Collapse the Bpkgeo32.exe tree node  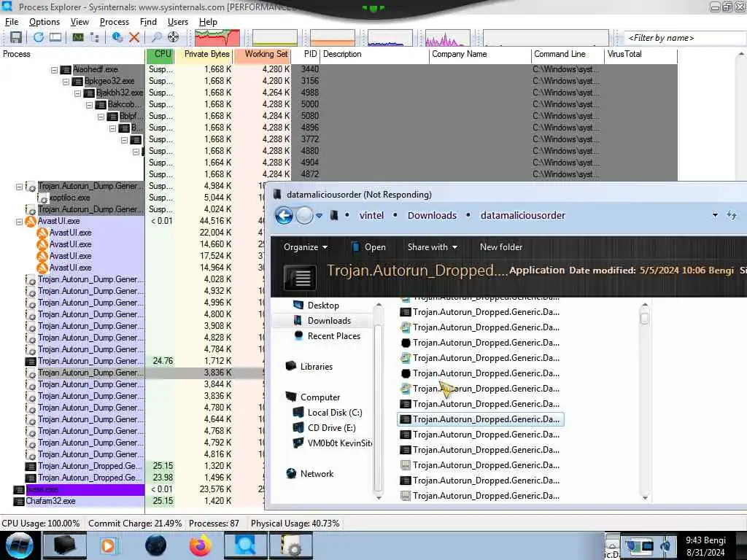tap(66, 82)
